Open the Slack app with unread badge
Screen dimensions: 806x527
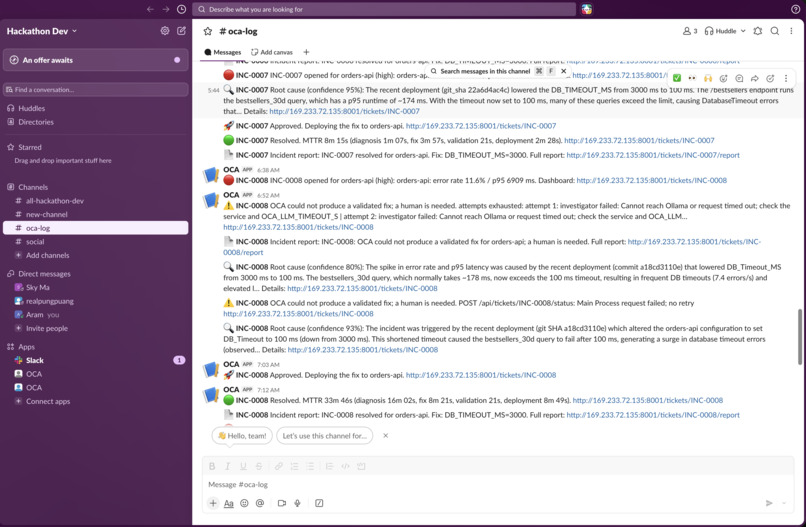(x=96, y=360)
